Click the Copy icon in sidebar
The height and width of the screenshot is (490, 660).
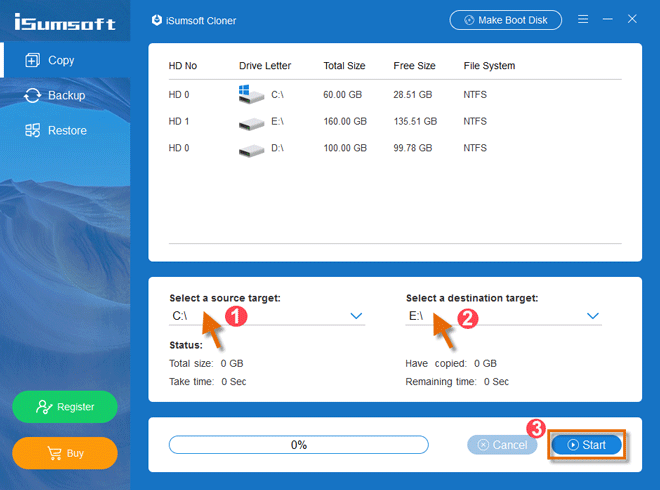32,60
